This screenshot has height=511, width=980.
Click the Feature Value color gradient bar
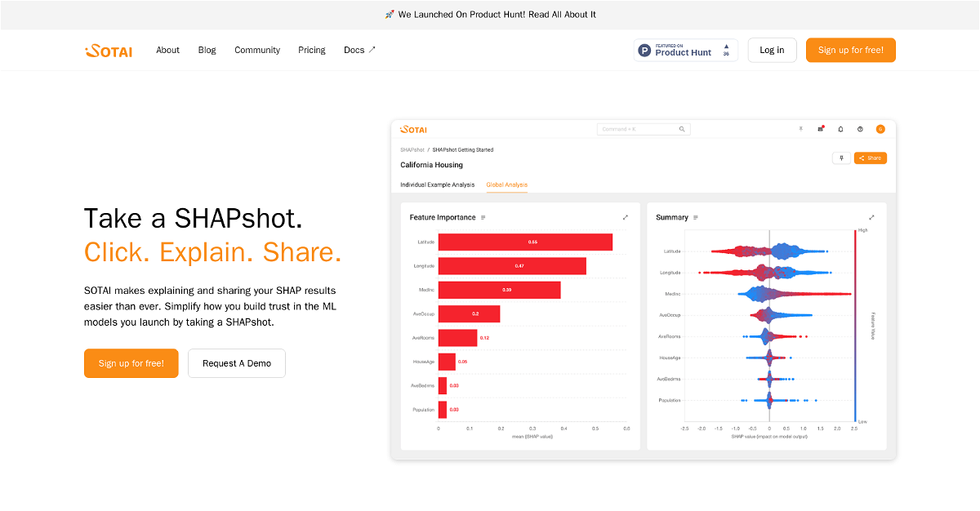tap(855, 325)
